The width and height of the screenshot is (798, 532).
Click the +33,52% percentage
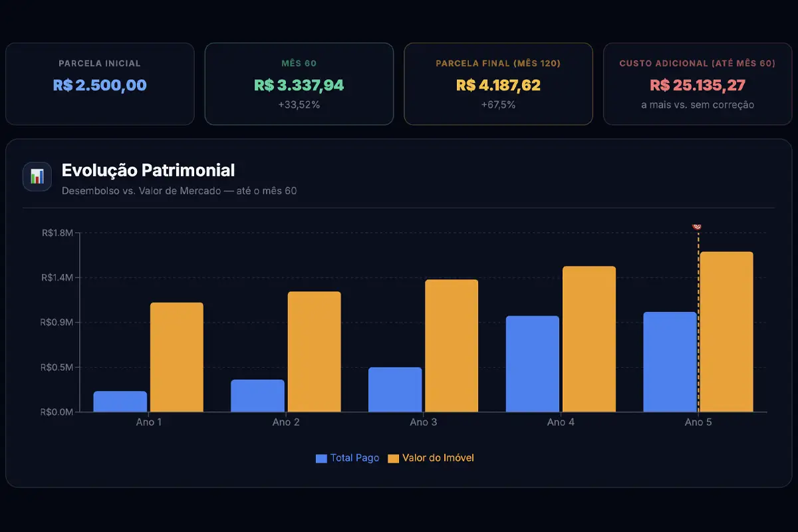click(299, 104)
